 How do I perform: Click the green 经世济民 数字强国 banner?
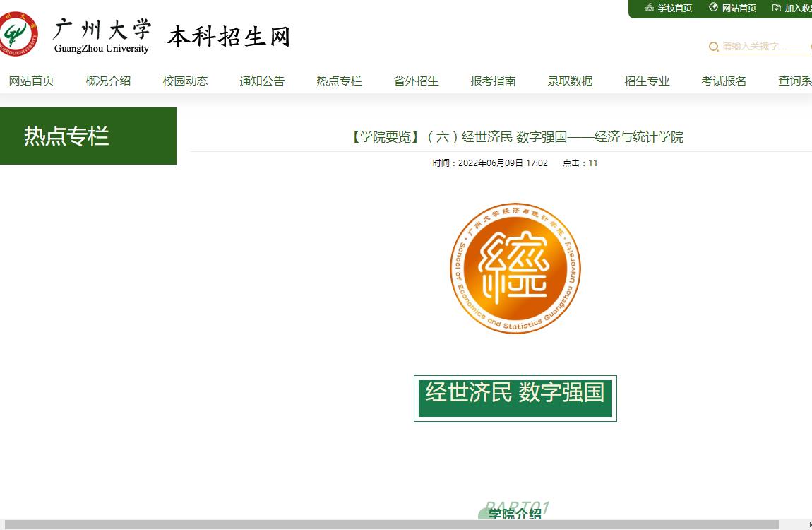point(515,398)
